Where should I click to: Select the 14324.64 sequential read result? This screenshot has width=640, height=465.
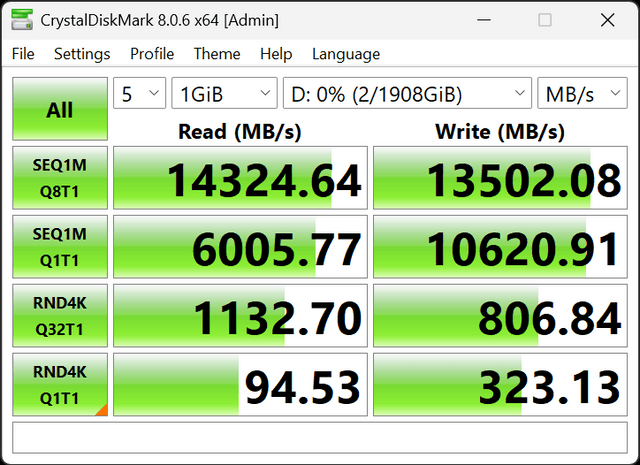(x=240, y=178)
